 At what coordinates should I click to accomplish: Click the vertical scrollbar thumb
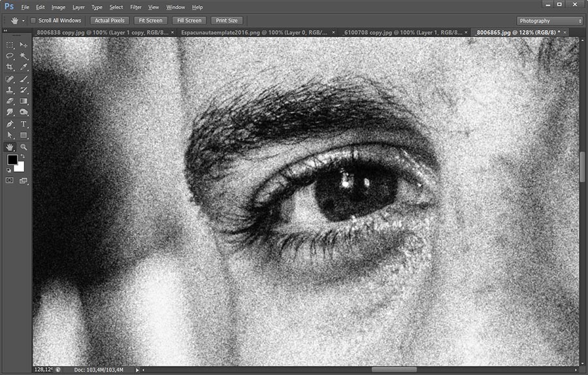tap(582, 168)
